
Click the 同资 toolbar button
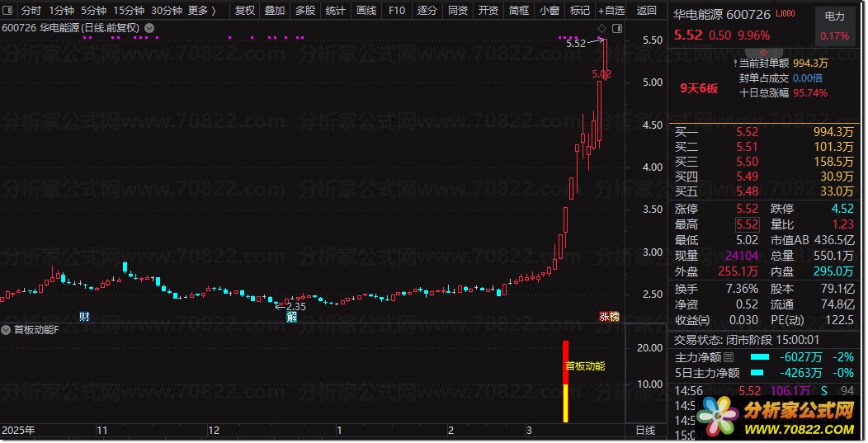458,11
